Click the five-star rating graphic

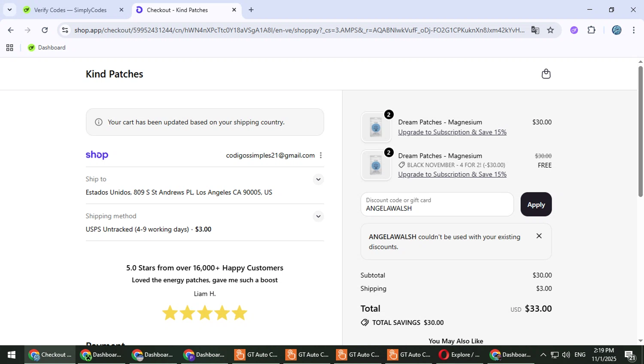(x=205, y=313)
